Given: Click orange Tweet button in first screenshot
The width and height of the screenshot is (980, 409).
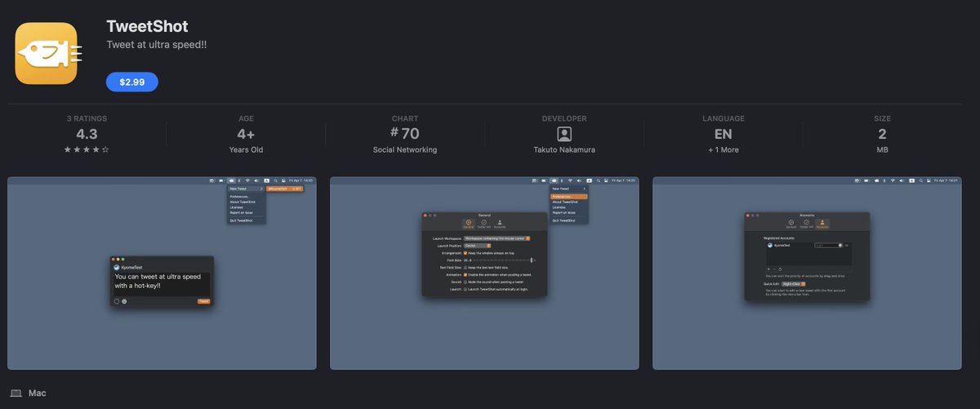Looking at the screenshot, I should 203,301.
